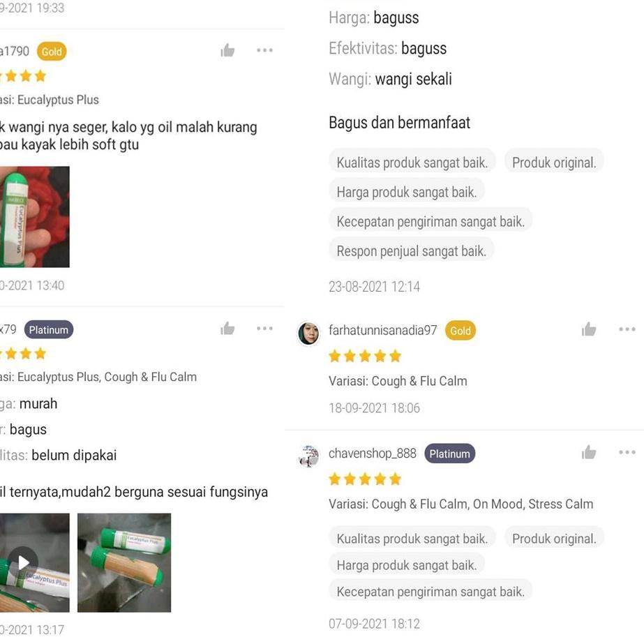Open more options for chavenshop_888 review

point(627,452)
